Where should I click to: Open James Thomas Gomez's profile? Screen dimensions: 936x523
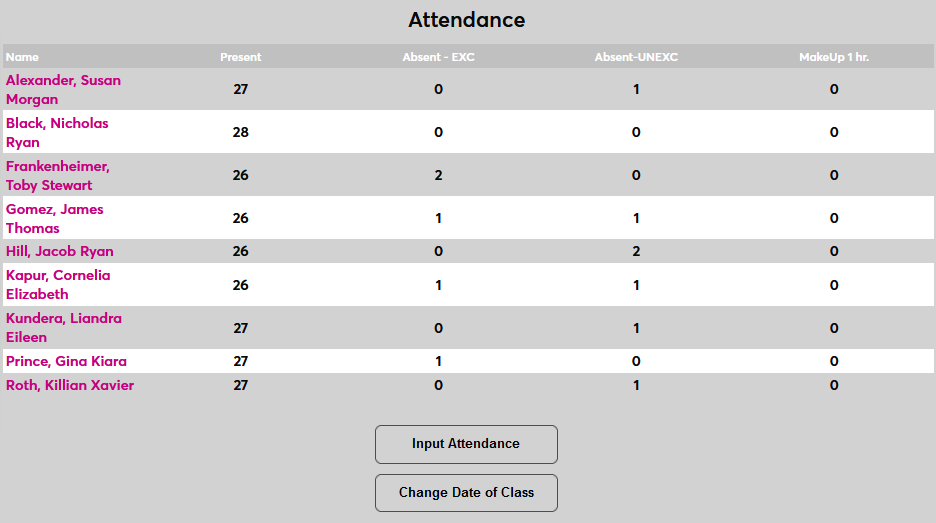click(x=55, y=219)
